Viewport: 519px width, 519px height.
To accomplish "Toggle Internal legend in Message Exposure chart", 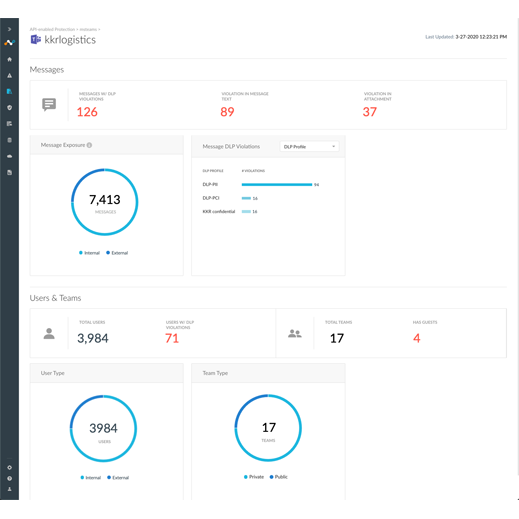I will 89,253.
